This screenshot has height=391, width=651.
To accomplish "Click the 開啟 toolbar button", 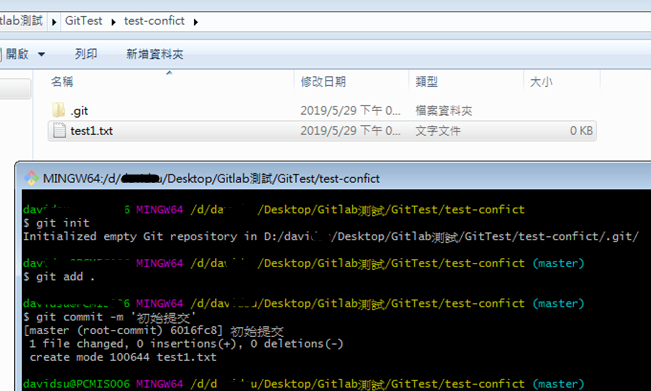I will coord(17,54).
